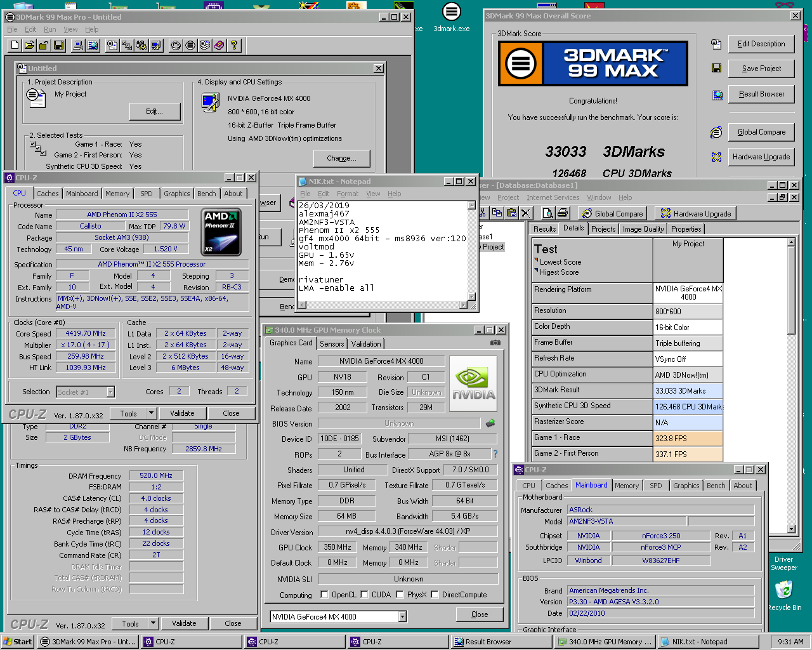The height and width of the screenshot is (650, 812).
Task: Click the Bus Interface question mark in GPU-Z
Action: [x=495, y=454]
